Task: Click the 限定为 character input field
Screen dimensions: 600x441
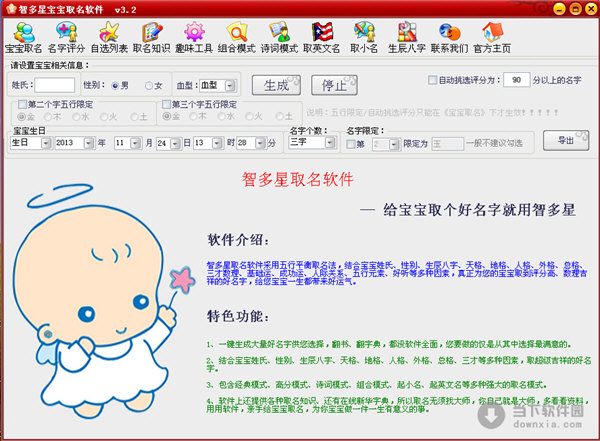Action: (448, 144)
